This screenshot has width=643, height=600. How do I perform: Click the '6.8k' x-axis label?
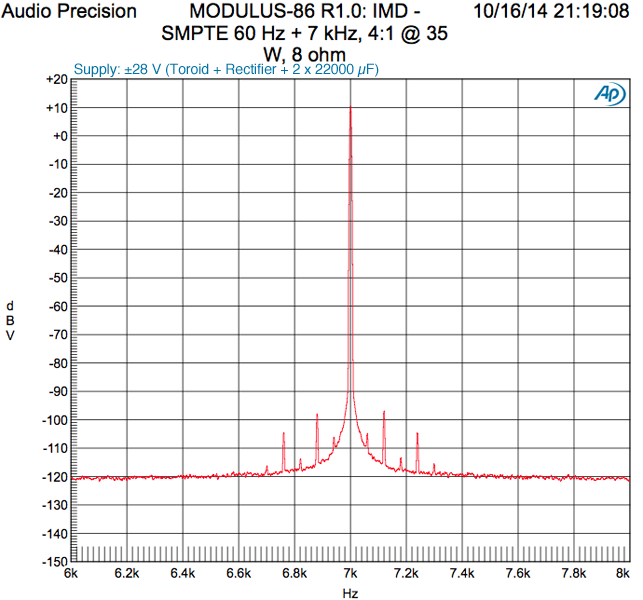click(x=294, y=573)
